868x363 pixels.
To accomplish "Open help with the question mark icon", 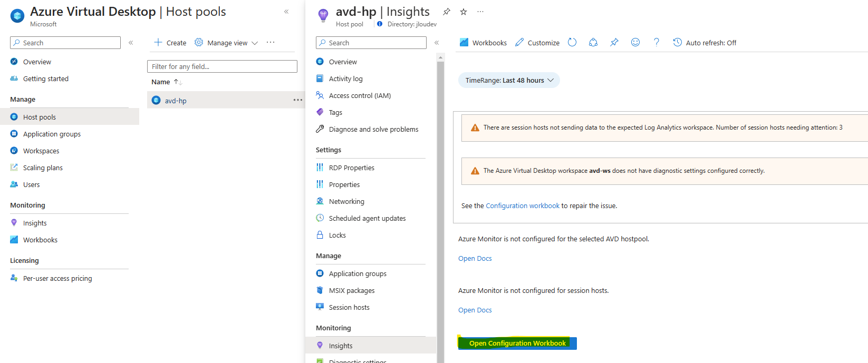I will 657,43.
